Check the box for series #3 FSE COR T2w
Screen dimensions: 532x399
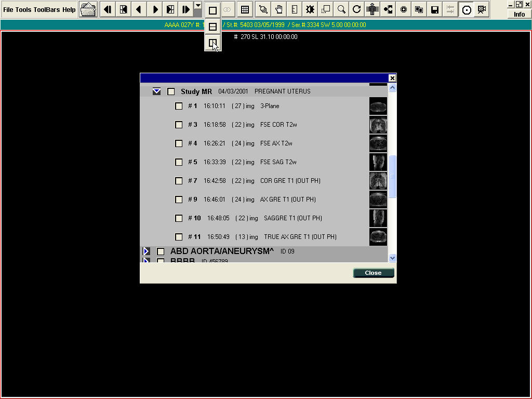click(179, 125)
